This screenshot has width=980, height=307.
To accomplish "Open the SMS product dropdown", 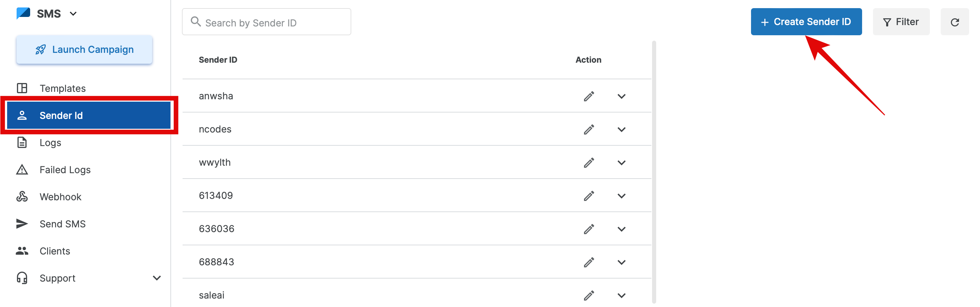I will 73,14.
